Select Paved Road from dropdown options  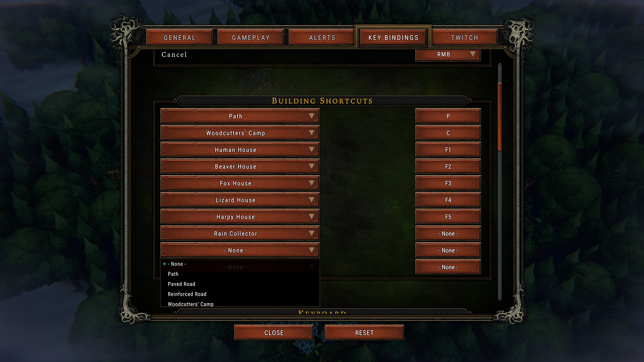[182, 284]
